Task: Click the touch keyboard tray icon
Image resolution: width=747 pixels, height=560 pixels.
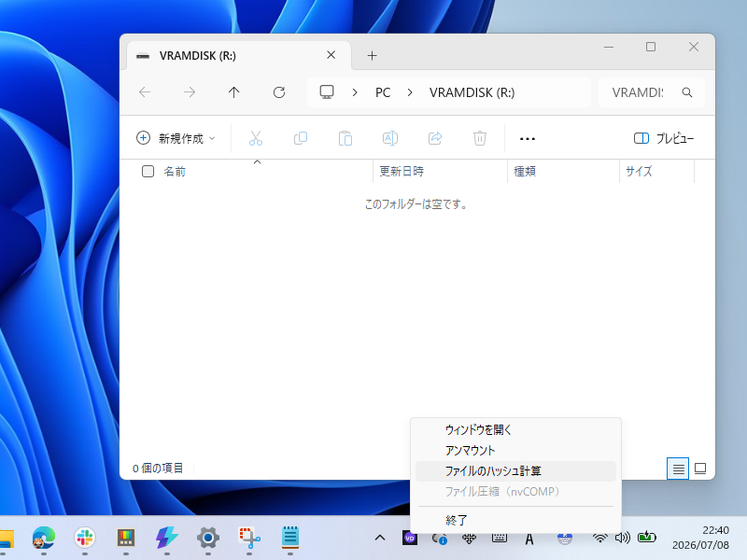Action: pyautogui.click(x=500, y=539)
